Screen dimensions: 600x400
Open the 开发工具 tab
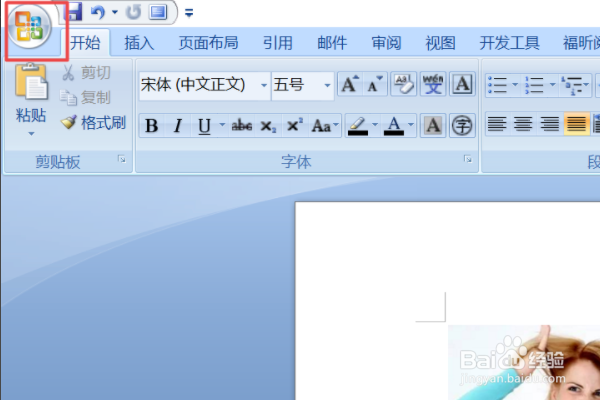coord(510,42)
